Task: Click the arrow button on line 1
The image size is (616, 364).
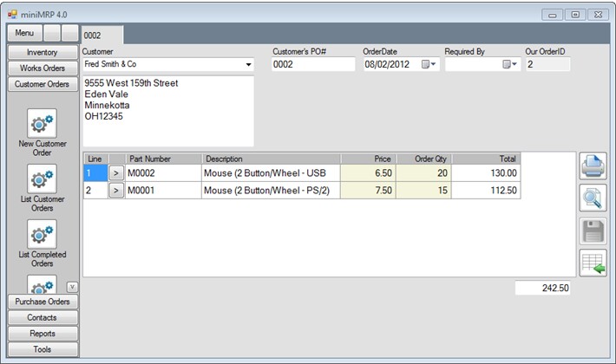Action: tap(116, 173)
